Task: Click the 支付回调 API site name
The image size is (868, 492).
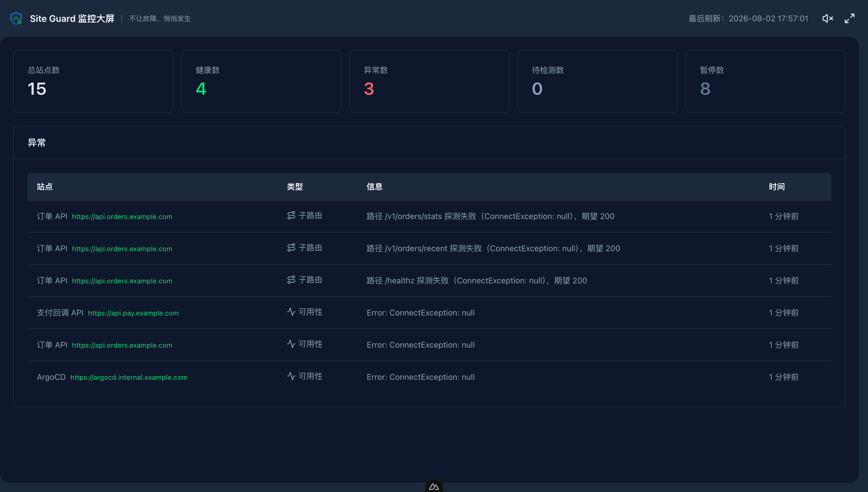Action: [60, 313]
